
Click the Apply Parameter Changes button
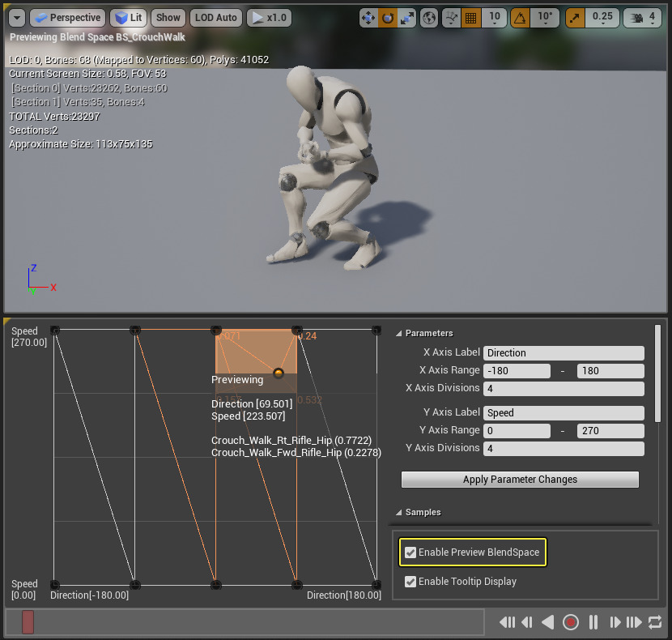coord(520,480)
